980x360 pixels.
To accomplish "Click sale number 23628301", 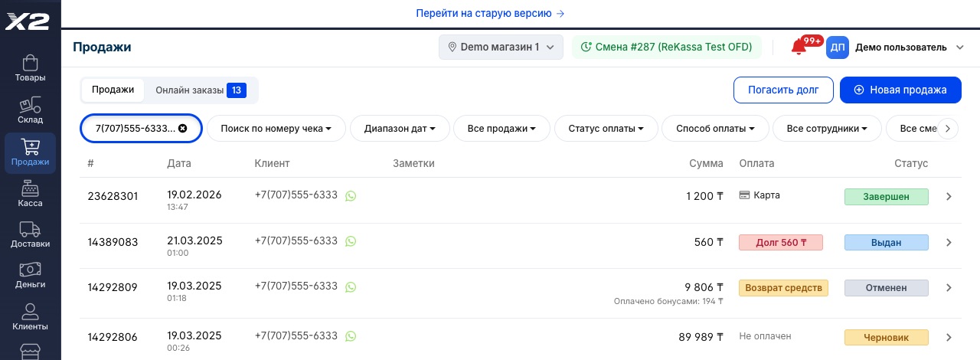I will coord(113,196).
